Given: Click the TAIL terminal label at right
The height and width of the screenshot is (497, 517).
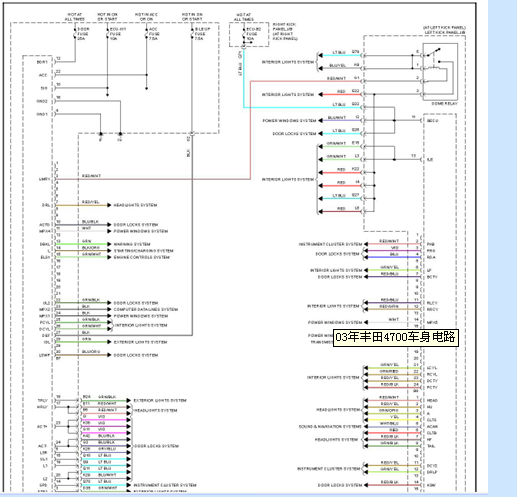Looking at the screenshot, I should tap(431, 446).
